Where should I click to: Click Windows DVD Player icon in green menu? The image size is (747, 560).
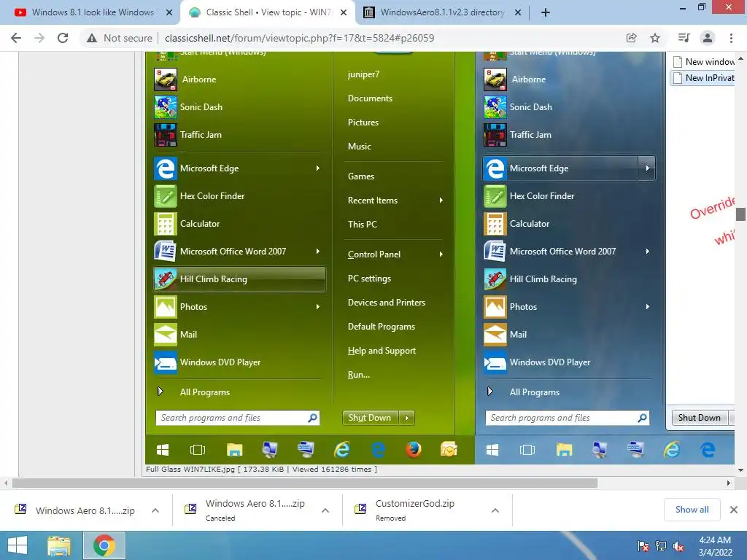(166, 362)
